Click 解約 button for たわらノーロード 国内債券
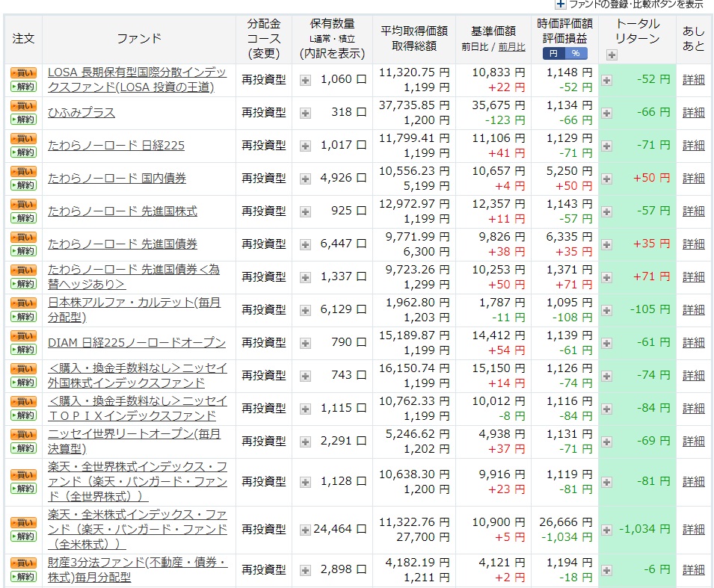This screenshot has height=588, width=714. [23, 185]
